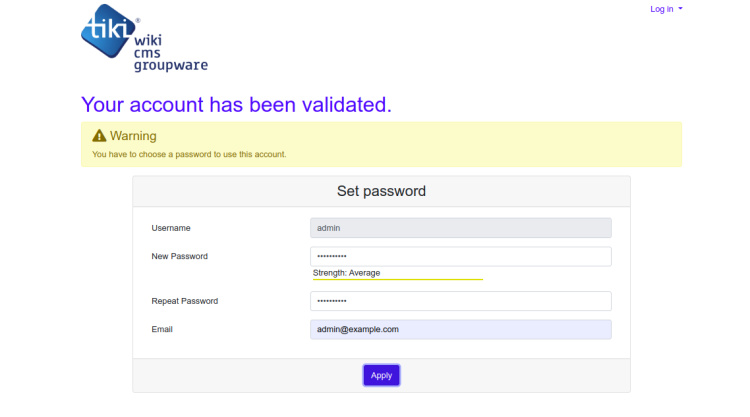Open the Log in dropdown
The height and width of the screenshot is (417, 750).
(666, 9)
